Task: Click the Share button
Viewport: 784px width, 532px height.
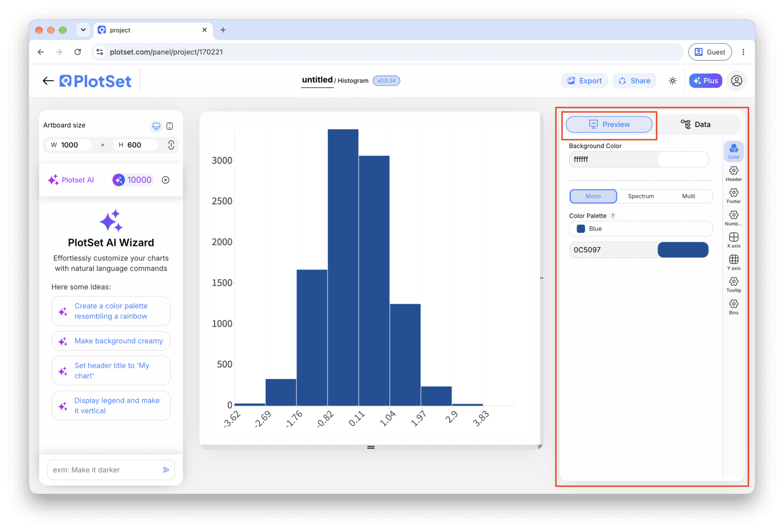Action: (x=634, y=81)
